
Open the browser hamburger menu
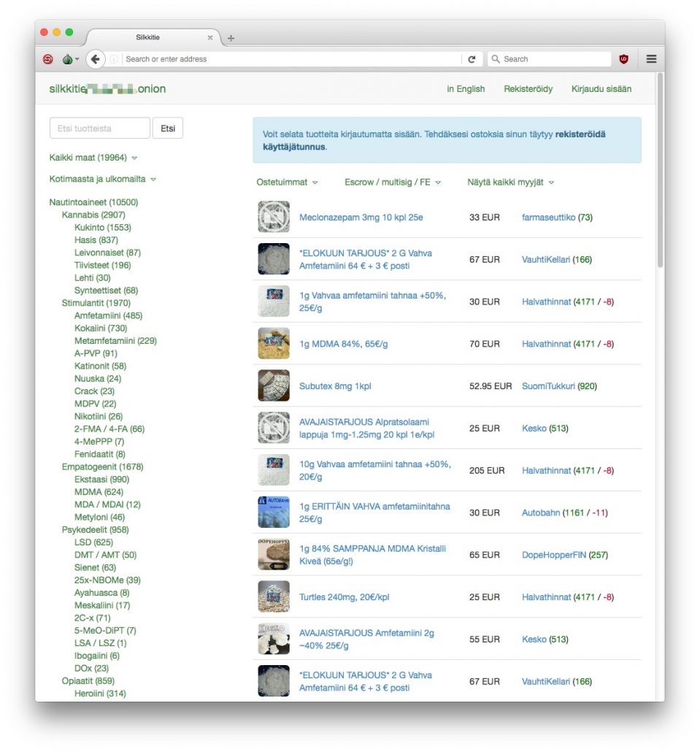[x=651, y=59]
